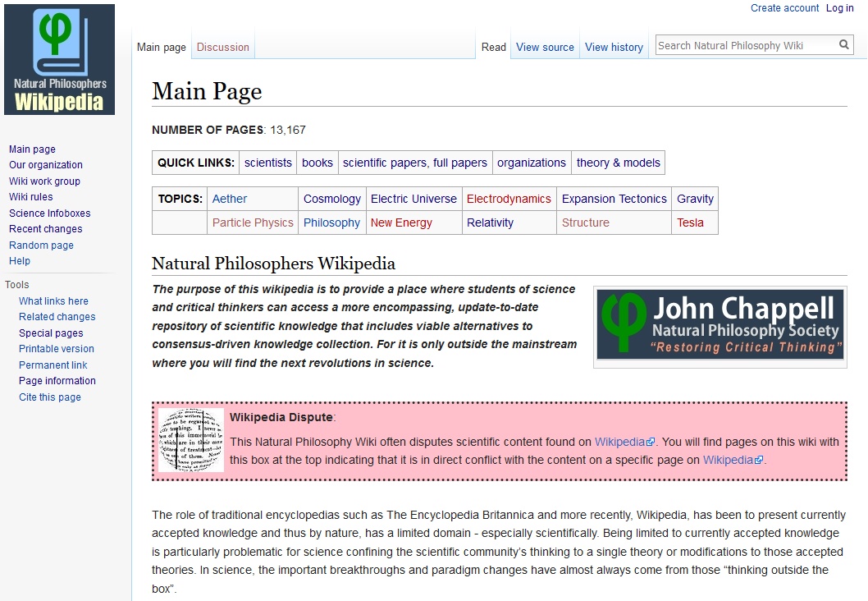Image resolution: width=868 pixels, height=601 pixels.
Task: Open the theory & models quick link
Action: pos(619,163)
